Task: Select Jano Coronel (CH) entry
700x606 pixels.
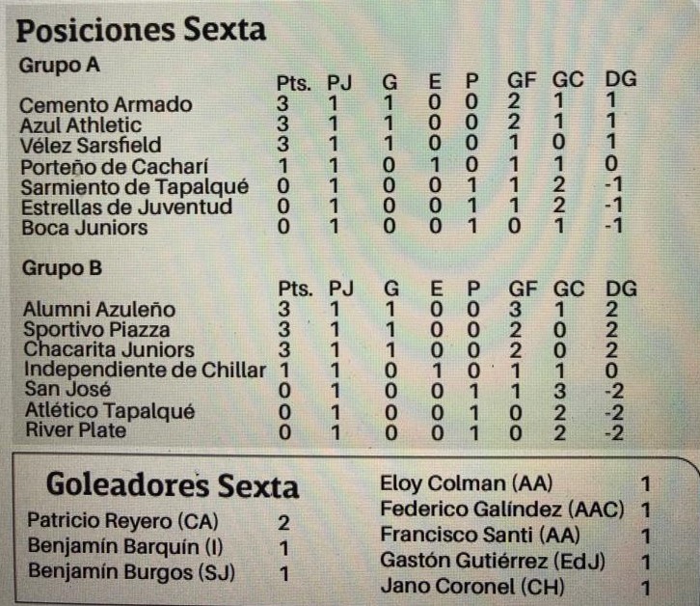Action: 472,587
